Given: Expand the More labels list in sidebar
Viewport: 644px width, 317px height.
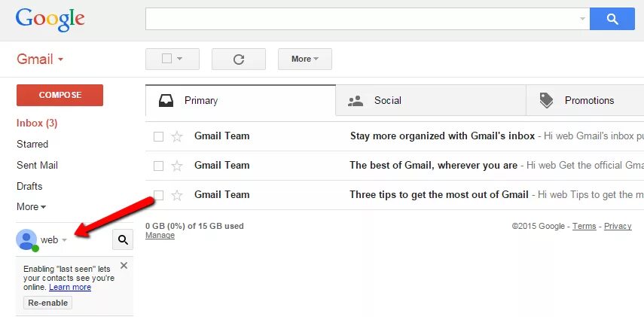Looking at the screenshot, I should (31, 206).
